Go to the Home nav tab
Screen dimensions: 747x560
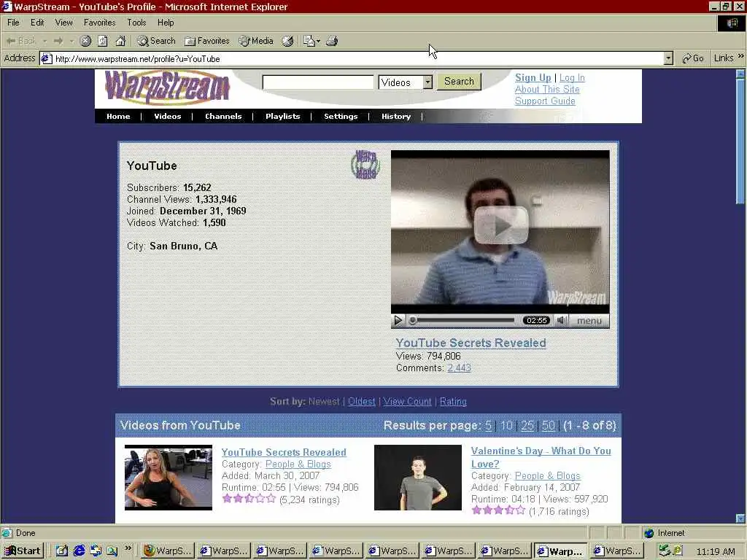click(x=118, y=116)
